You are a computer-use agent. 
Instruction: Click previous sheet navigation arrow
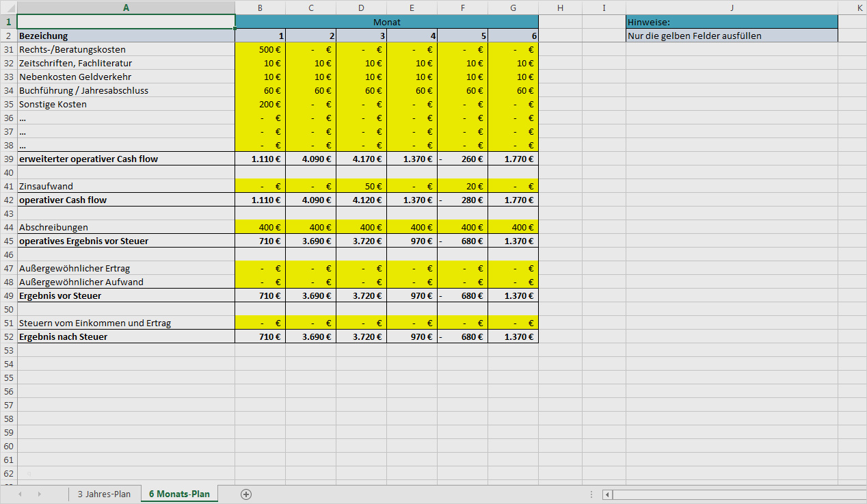20,494
